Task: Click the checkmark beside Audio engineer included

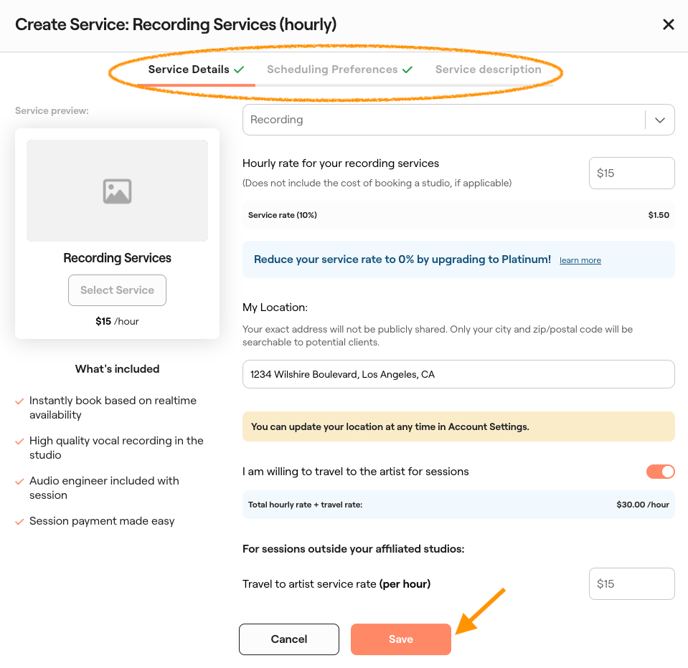Action: (20, 481)
